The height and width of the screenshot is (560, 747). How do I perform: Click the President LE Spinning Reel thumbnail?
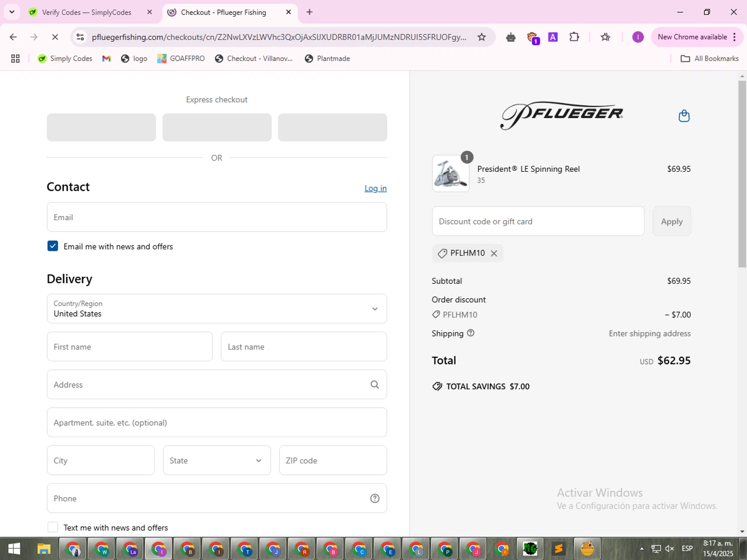click(450, 174)
